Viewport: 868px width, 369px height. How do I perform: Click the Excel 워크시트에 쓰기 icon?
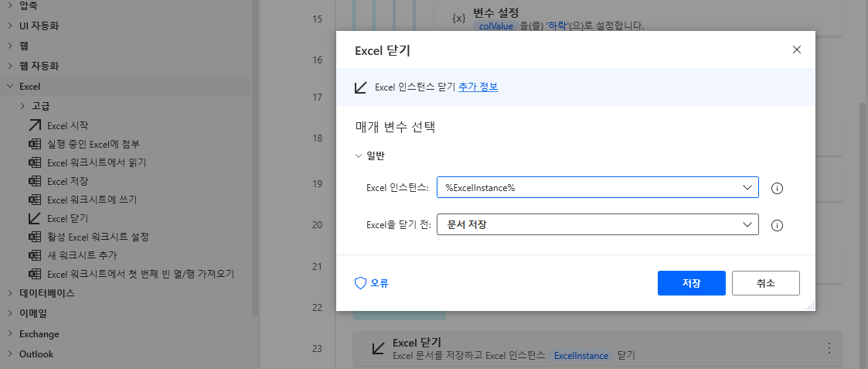[35, 200]
